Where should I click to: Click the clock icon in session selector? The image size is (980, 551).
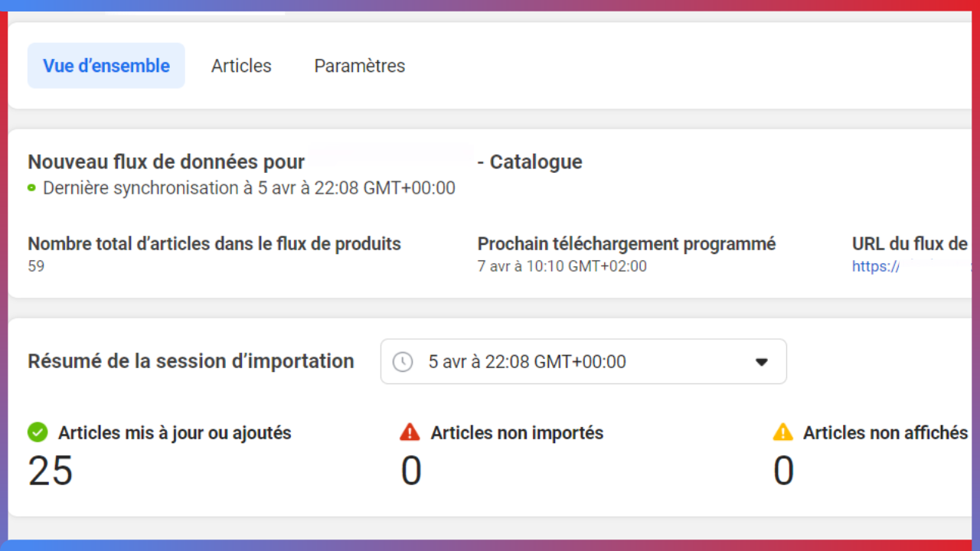403,362
